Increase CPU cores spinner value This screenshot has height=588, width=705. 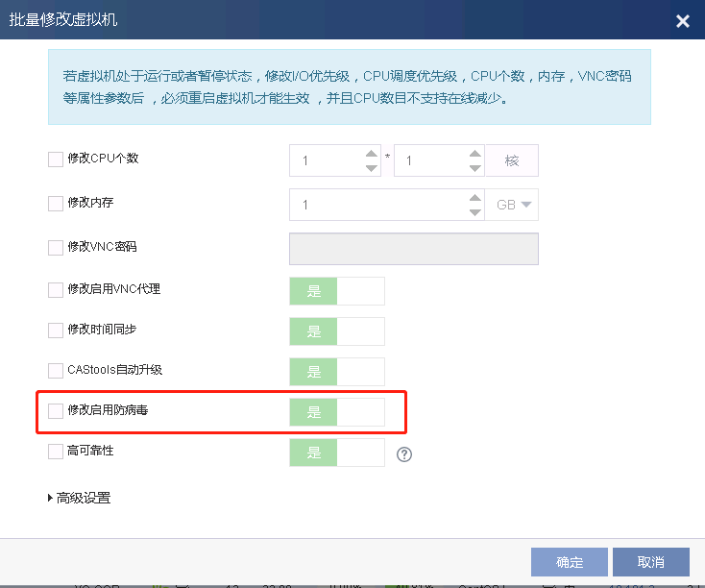pos(474,154)
